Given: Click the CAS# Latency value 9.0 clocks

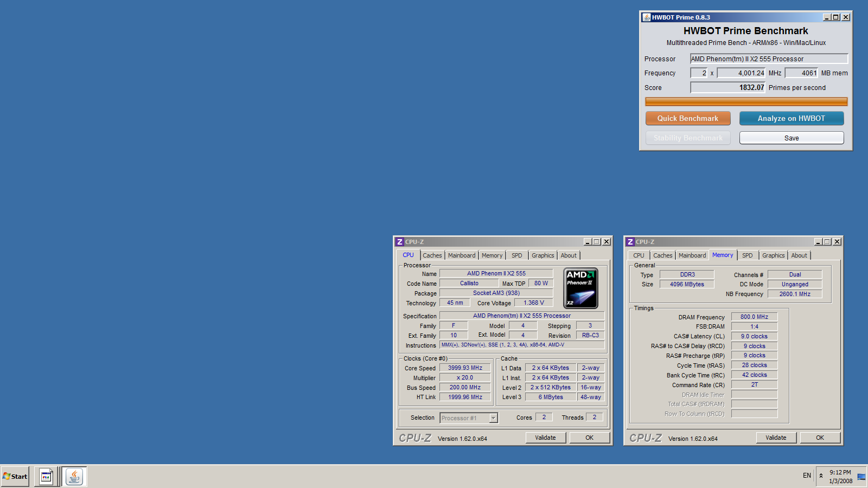Looking at the screenshot, I should (x=754, y=336).
